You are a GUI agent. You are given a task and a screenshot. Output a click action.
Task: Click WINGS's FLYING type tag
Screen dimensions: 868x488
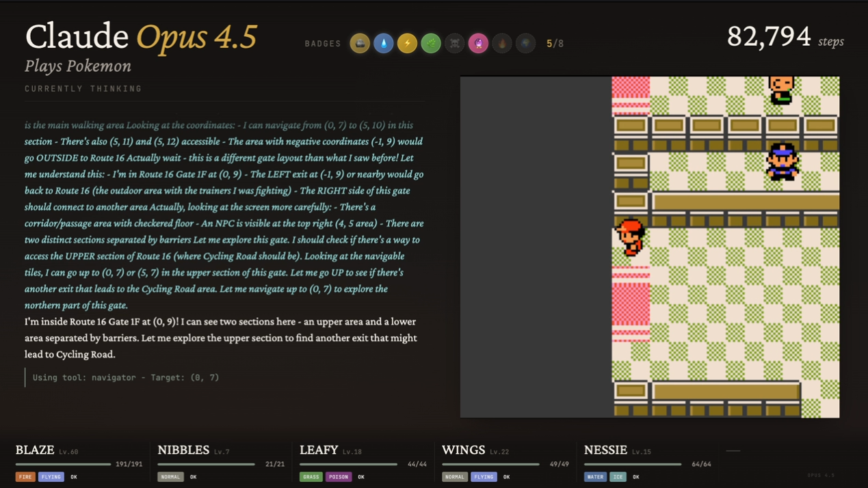[x=484, y=476]
